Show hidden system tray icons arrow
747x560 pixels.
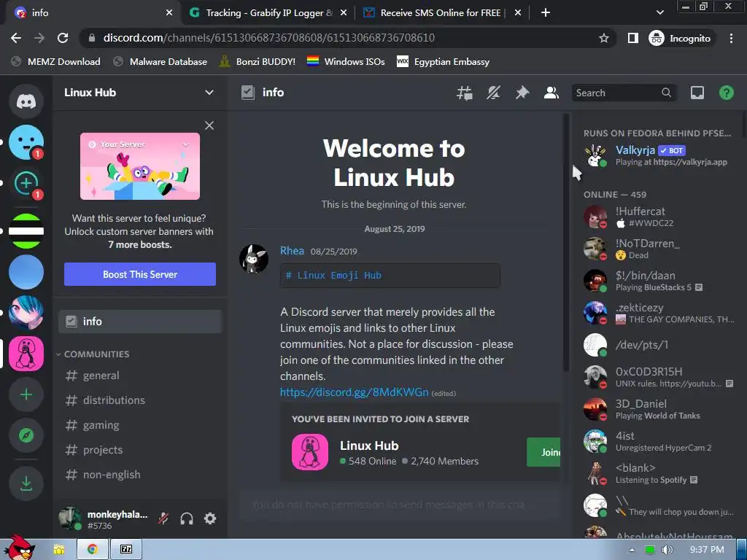coord(632,550)
